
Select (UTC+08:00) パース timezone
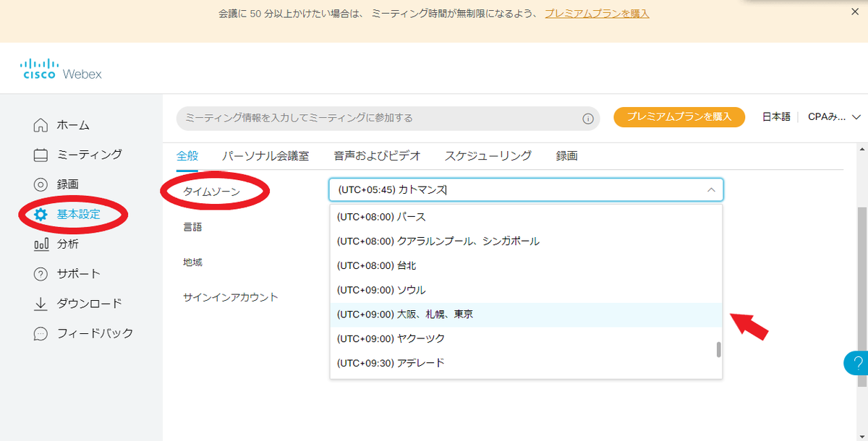tap(526, 217)
